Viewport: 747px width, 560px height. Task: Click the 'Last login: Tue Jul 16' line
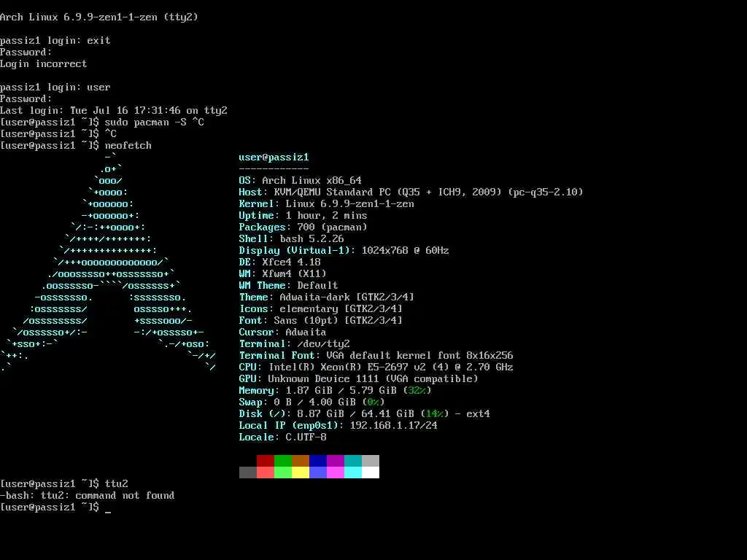pyautogui.click(x=114, y=111)
